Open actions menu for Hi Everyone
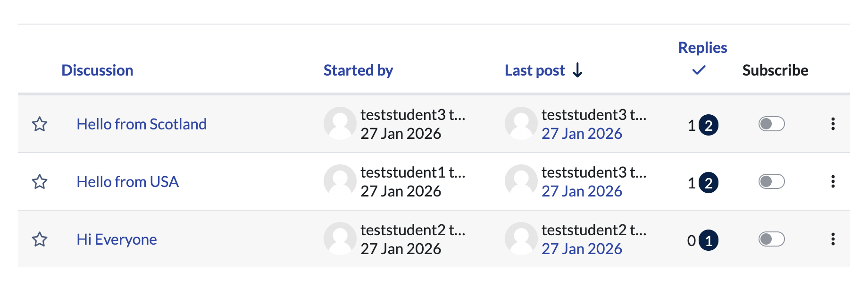868x290 pixels. pos(833,239)
